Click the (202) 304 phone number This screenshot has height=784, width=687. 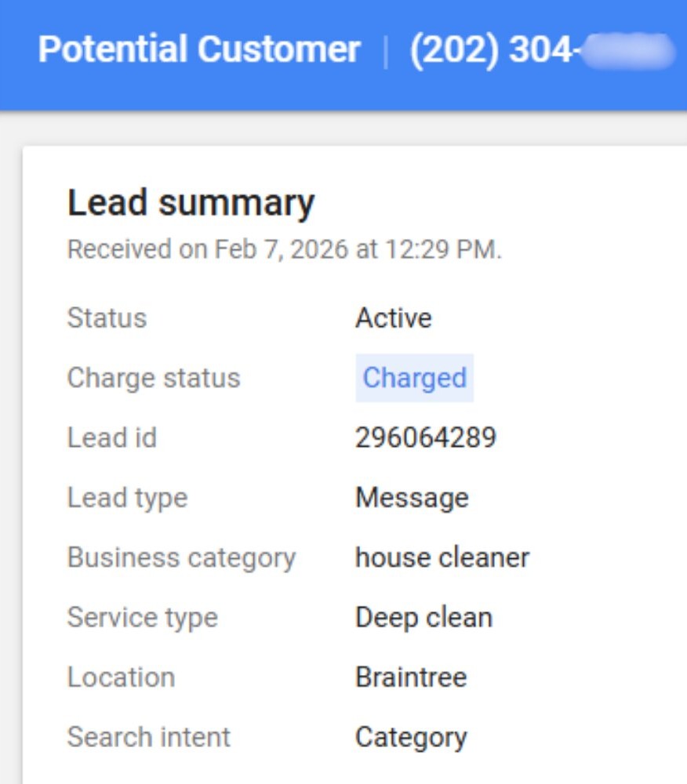click(x=541, y=50)
